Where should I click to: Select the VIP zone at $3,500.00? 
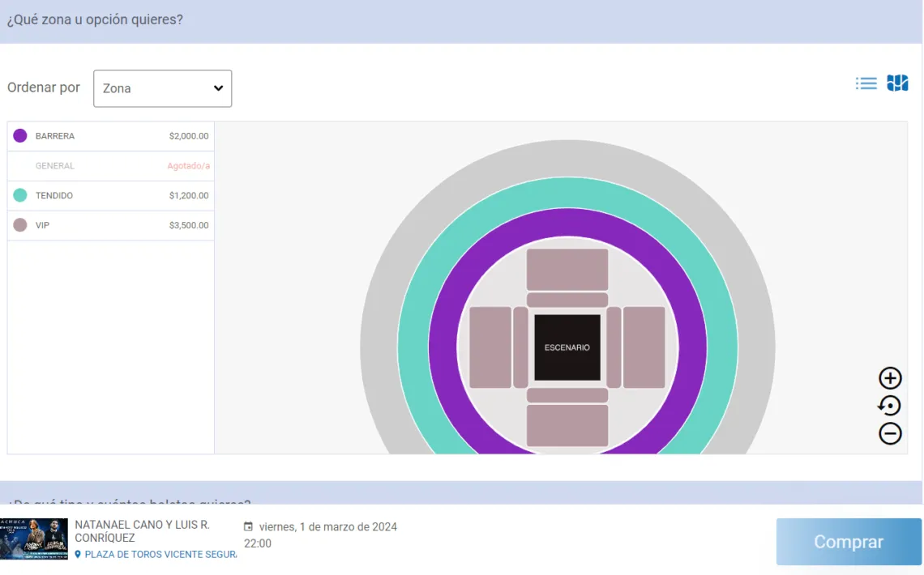click(110, 225)
